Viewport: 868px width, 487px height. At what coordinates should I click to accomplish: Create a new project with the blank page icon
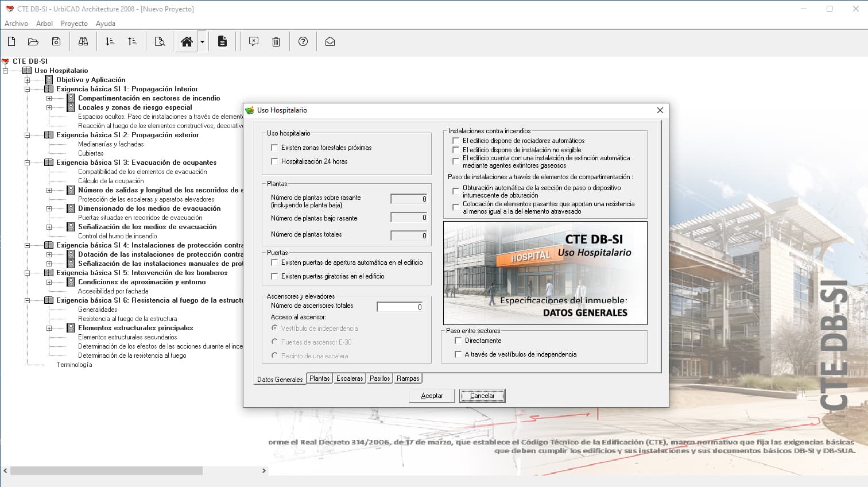(x=11, y=41)
